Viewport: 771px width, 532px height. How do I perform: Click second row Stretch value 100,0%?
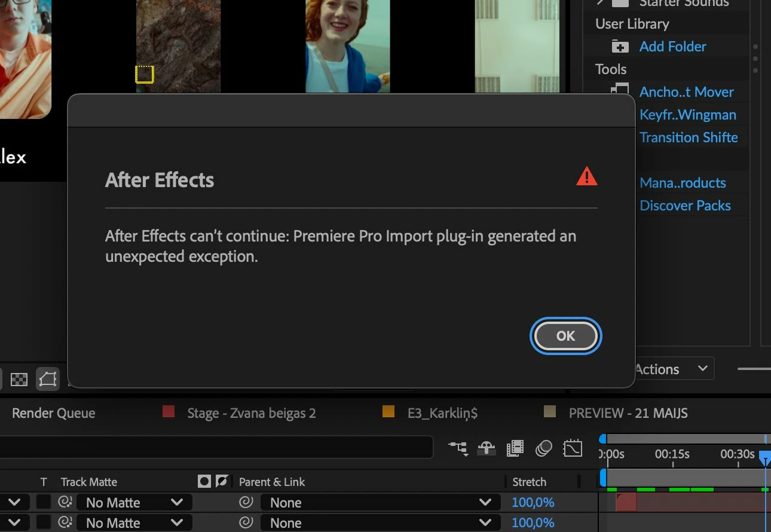pos(533,523)
